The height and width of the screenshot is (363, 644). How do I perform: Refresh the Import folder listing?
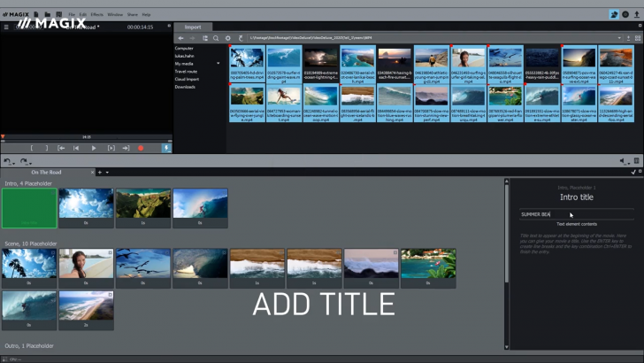tap(241, 38)
